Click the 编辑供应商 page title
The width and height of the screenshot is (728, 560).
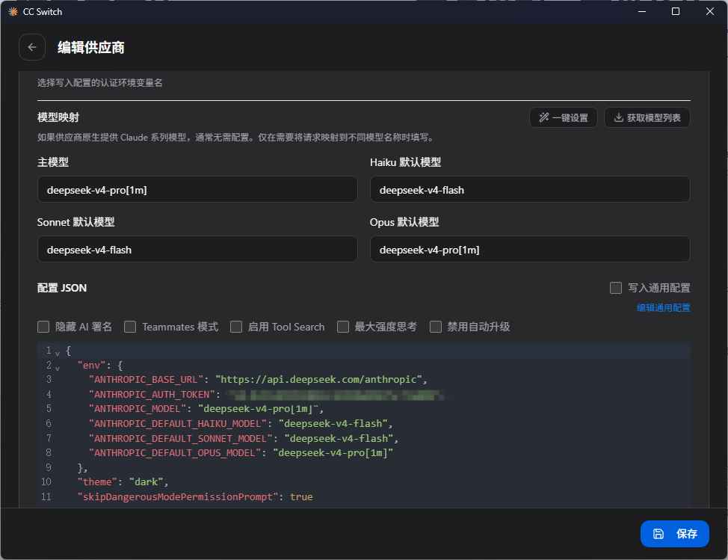click(91, 47)
